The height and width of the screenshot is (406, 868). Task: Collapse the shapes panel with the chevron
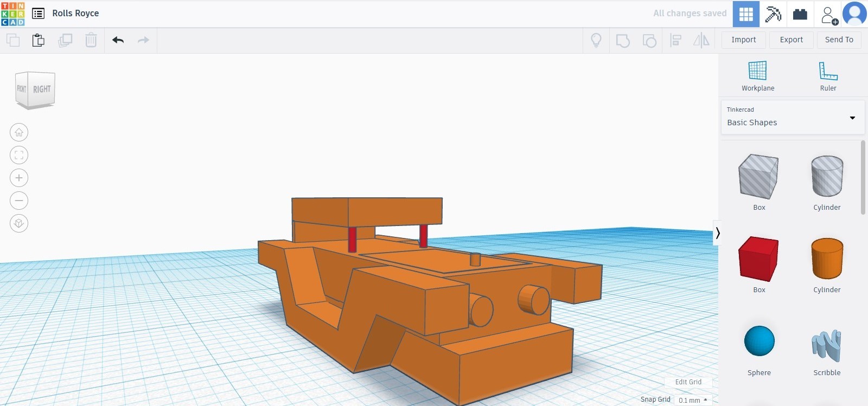(717, 233)
